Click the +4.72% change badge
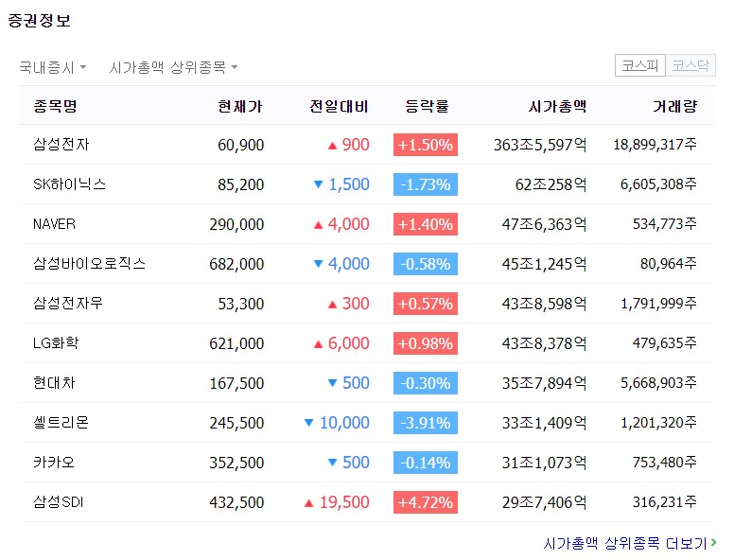The width and height of the screenshot is (734, 560). pyautogui.click(x=425, y=502)
